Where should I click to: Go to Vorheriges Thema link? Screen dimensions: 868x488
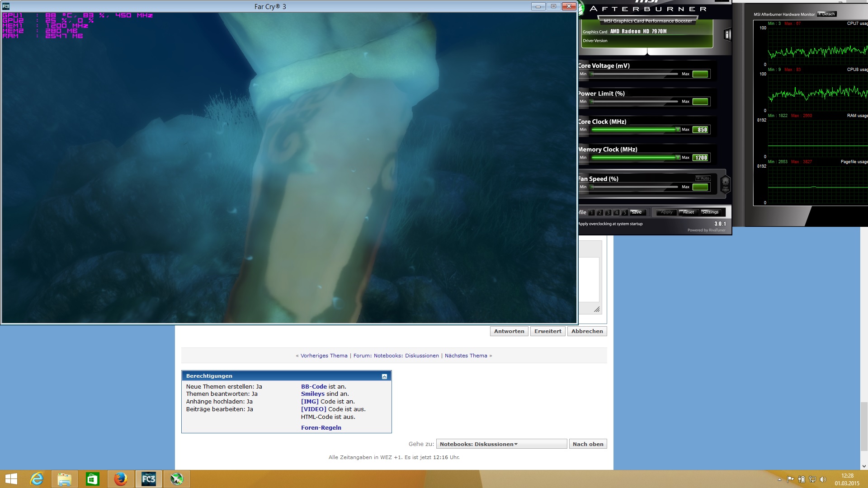[324, 356]
